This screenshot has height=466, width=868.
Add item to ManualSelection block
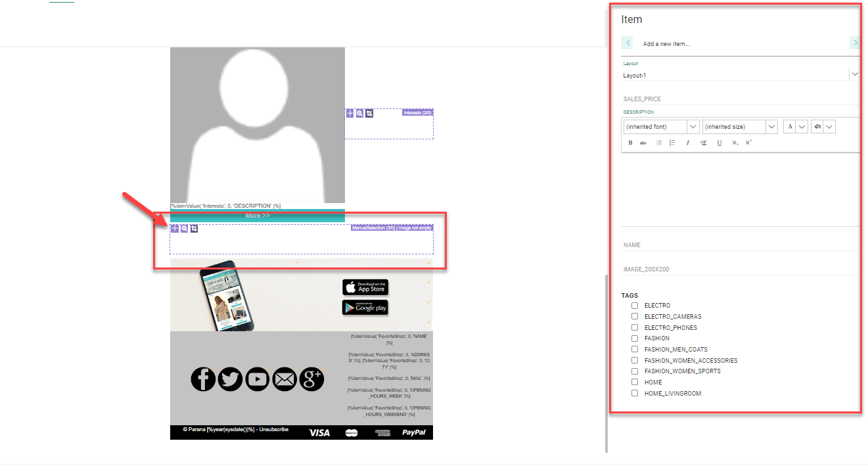point(175,228)
